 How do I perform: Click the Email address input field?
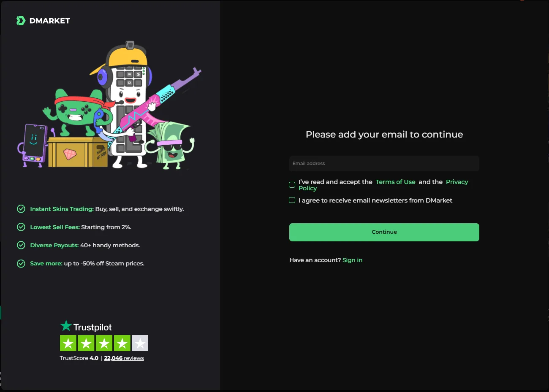point(384,163)
